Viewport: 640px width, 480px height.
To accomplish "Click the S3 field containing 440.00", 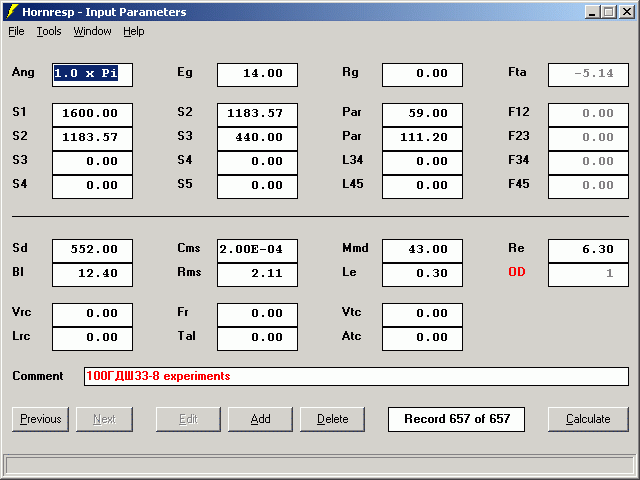I will pos(258,139).
